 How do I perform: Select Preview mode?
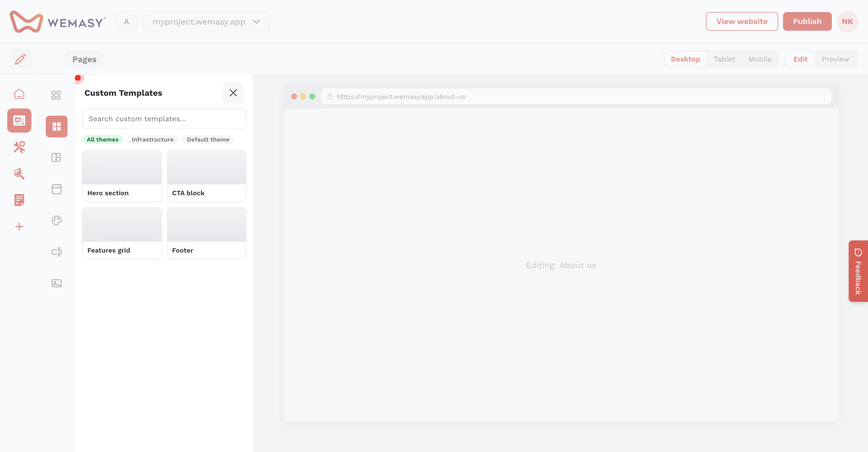tap(835, 59)
